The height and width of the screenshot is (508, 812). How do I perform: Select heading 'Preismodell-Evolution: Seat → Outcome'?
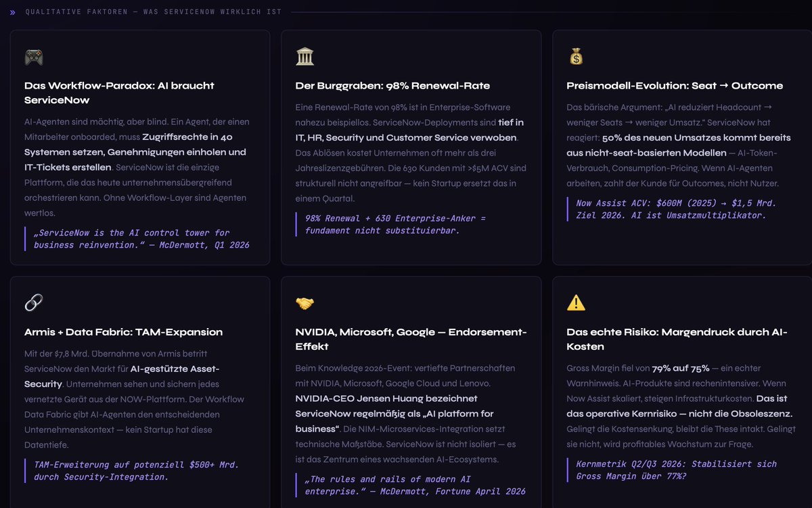675,85
